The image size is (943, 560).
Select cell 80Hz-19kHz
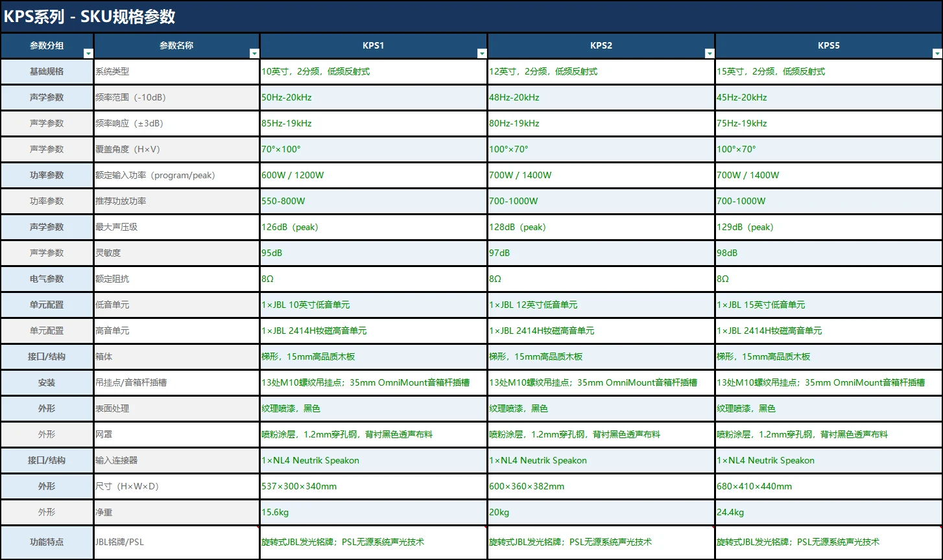[601, 124]
